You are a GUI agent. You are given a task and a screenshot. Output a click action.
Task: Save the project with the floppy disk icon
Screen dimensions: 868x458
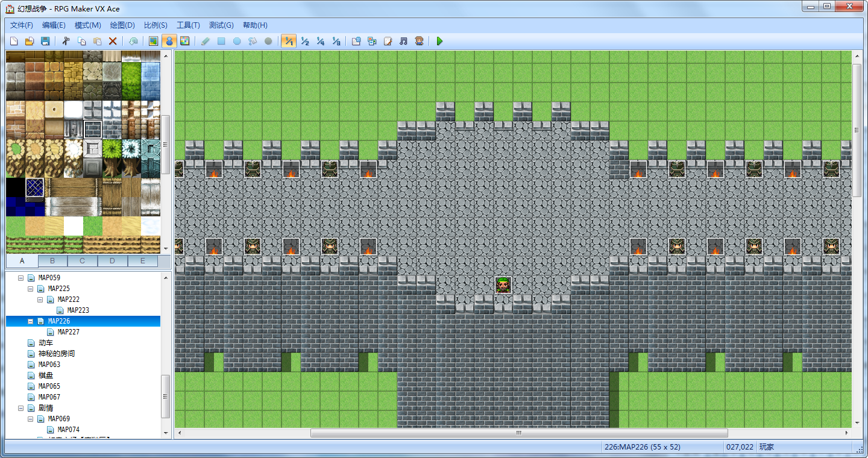pyautogui.click(x=45, y=41)
